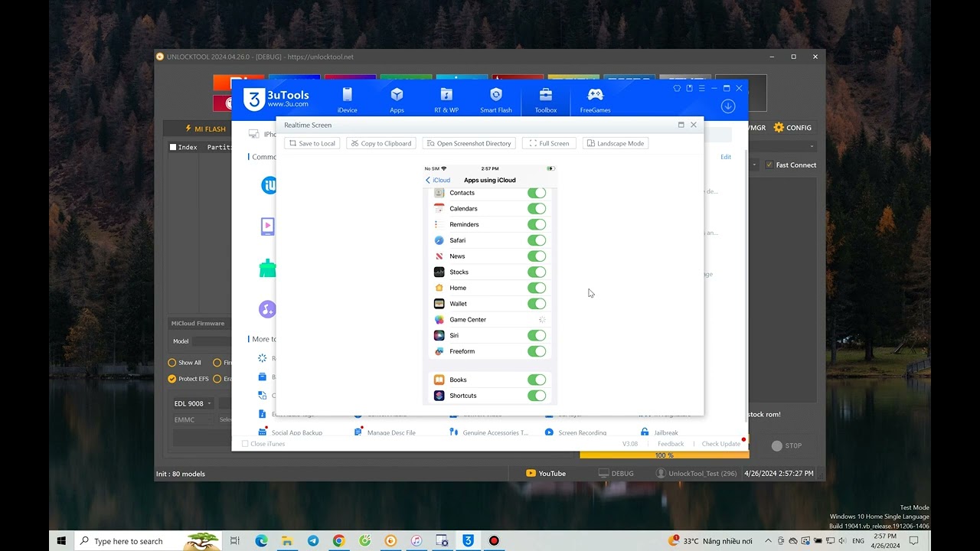Open Telegram from the taskbar

pos(313,540)
